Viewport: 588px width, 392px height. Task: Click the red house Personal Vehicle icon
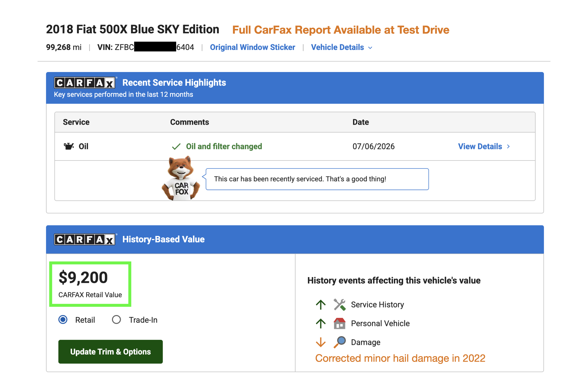tap(340, 323)
